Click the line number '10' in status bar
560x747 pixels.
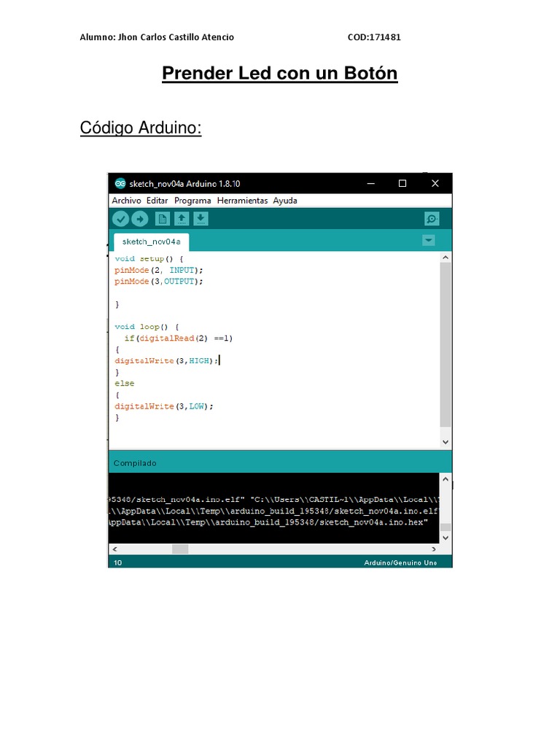coord(117,562)
